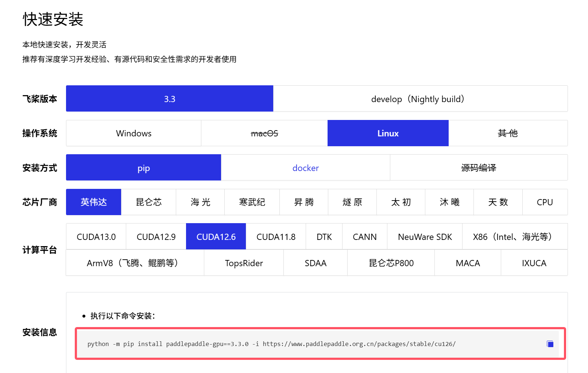Select CUDA13.0 compute platform
The image size is (588, 373).
point(96,236)
